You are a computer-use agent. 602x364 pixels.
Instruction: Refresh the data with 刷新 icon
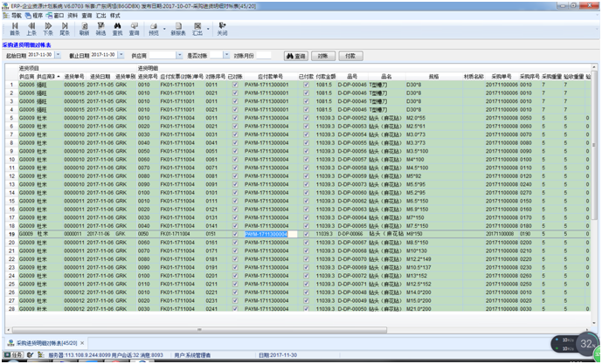pos(85,29)
